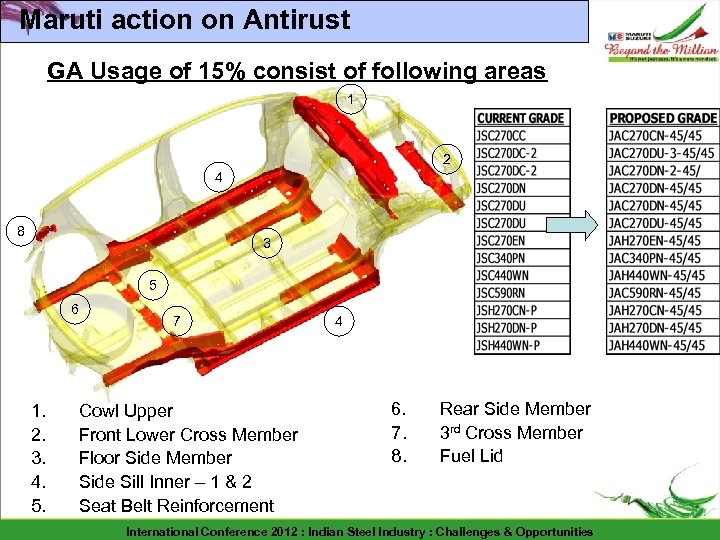Select the 'Maruti action on Antirust' title
The height and width of the screenshot is (540, 720).
click(x=185, y=20)
